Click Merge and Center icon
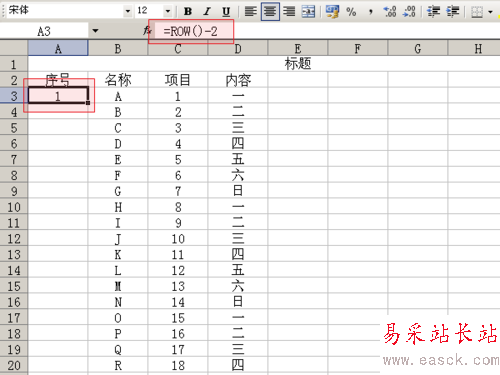This screenshot has width=500, height=375. click(308, 12)
